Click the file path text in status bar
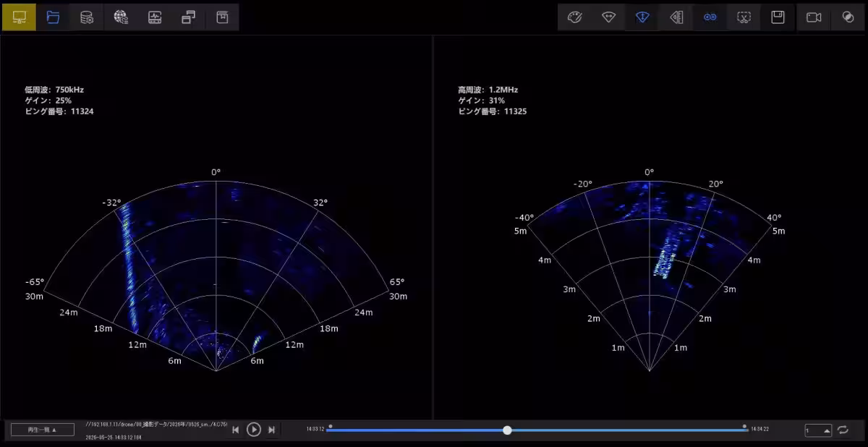This screenshot has width=868, height=447. [157, 425]
